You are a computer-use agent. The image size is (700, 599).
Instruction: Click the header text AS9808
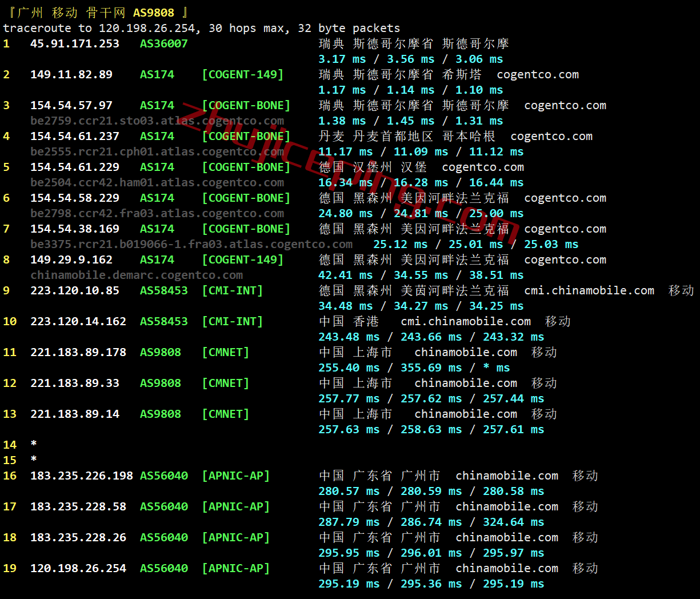point(154,13)
